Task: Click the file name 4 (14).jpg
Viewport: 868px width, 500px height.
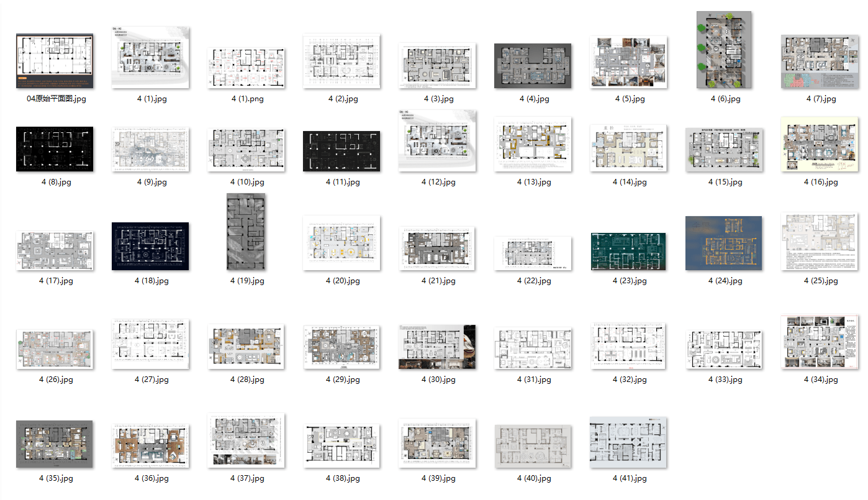Action: 630,182
